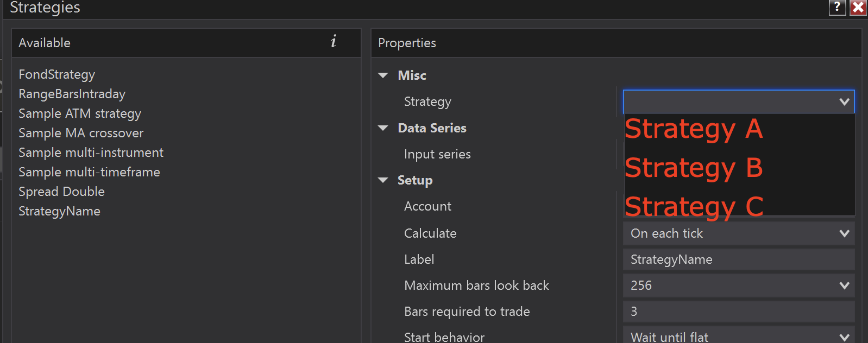This screenshot has width=868, height=343.
Task: Collapse the Data Series section
Action: tap(383, 128)
